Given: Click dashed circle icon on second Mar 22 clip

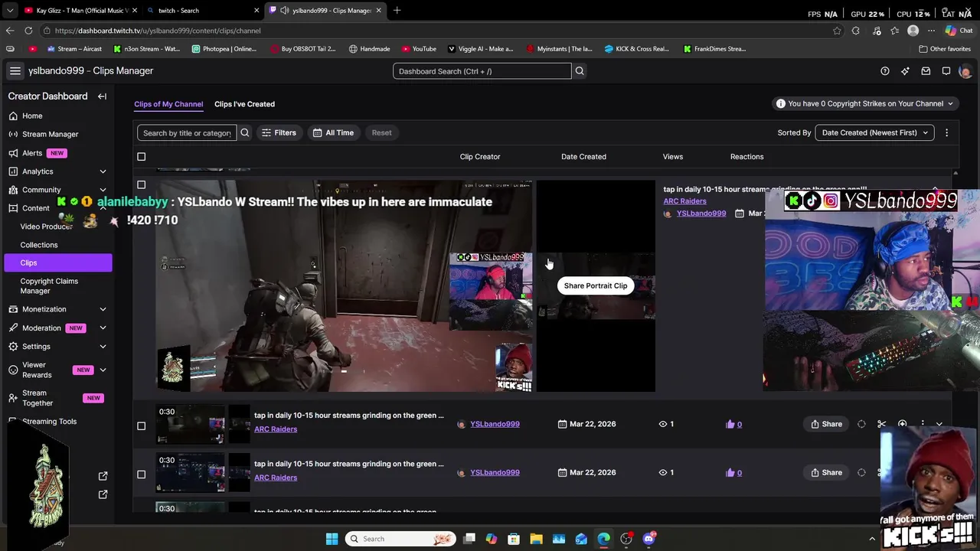Looking at the screenshot, I should click(861, 472).
